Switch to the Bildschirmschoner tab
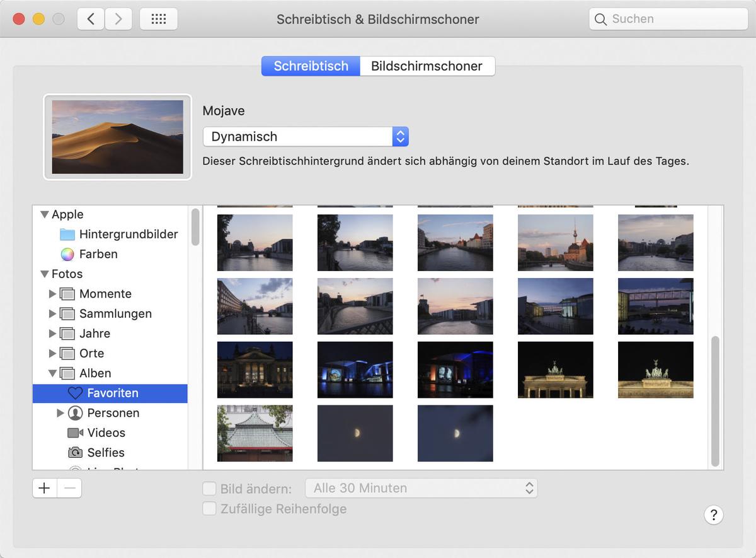Screen dimensions: 756x558 coord(427,66)
